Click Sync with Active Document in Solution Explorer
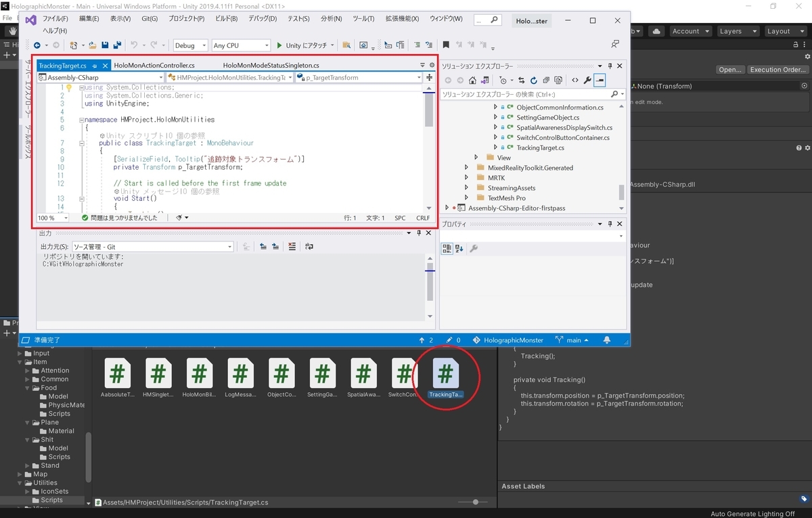 coord(522,80)
